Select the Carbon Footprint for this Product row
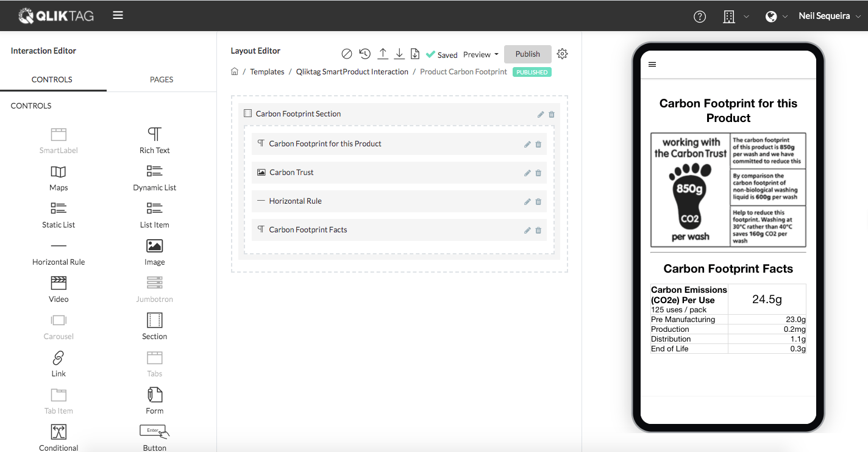 (399, 144)
